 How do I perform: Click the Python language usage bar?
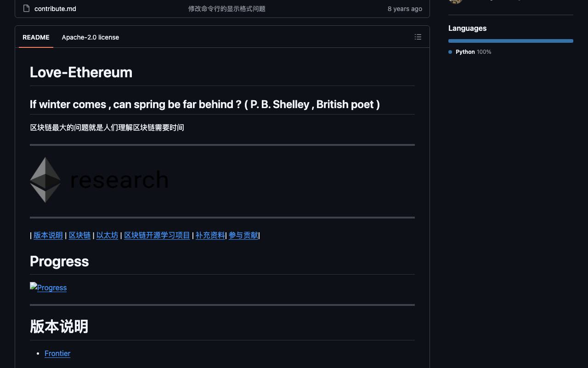click(x=511, y=41)
